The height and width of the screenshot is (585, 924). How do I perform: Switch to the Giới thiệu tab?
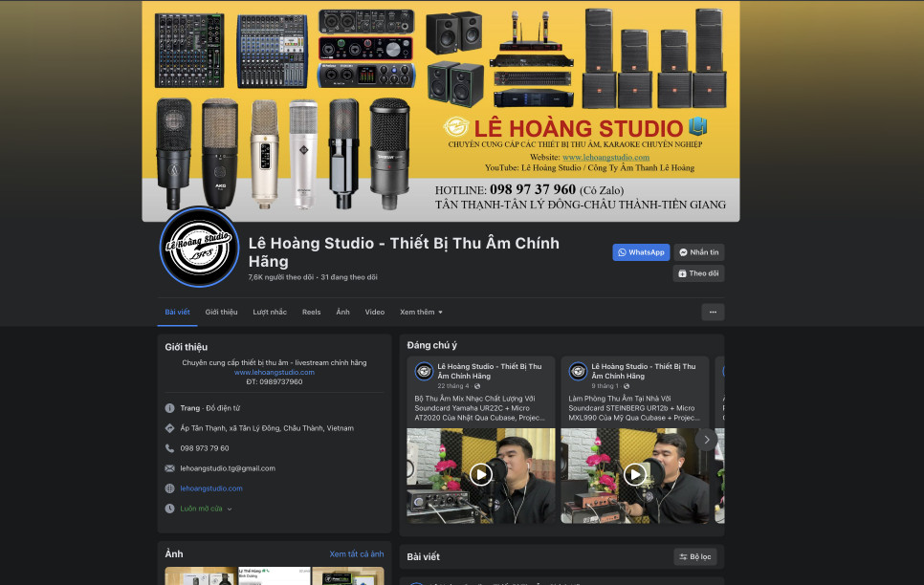tap(222, 313)
